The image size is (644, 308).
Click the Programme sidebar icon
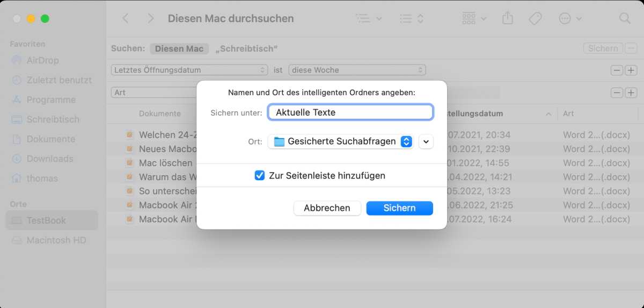(17, 99)
